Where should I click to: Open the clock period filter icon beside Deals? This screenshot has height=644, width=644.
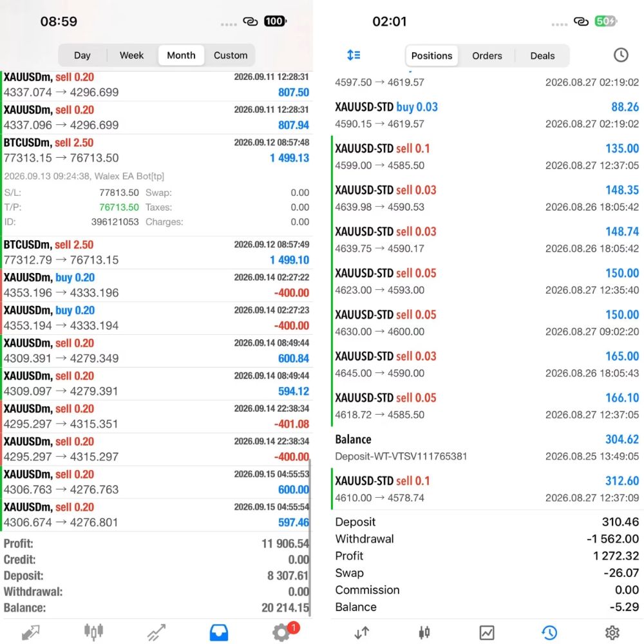621,55
